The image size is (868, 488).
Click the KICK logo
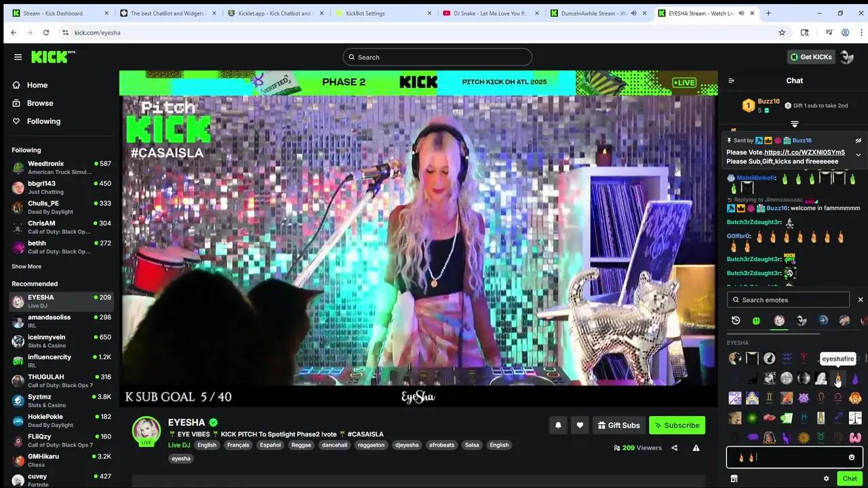tap(53, 57)
